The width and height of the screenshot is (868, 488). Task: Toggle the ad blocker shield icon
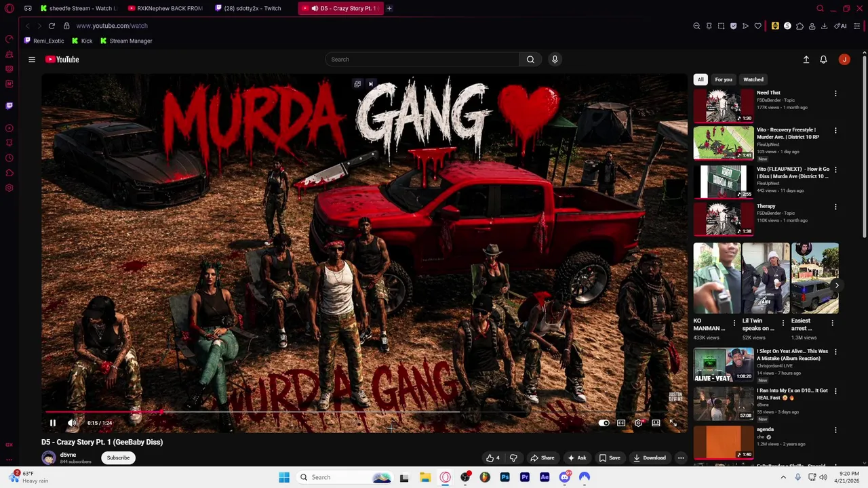click(x=733, y=26)
